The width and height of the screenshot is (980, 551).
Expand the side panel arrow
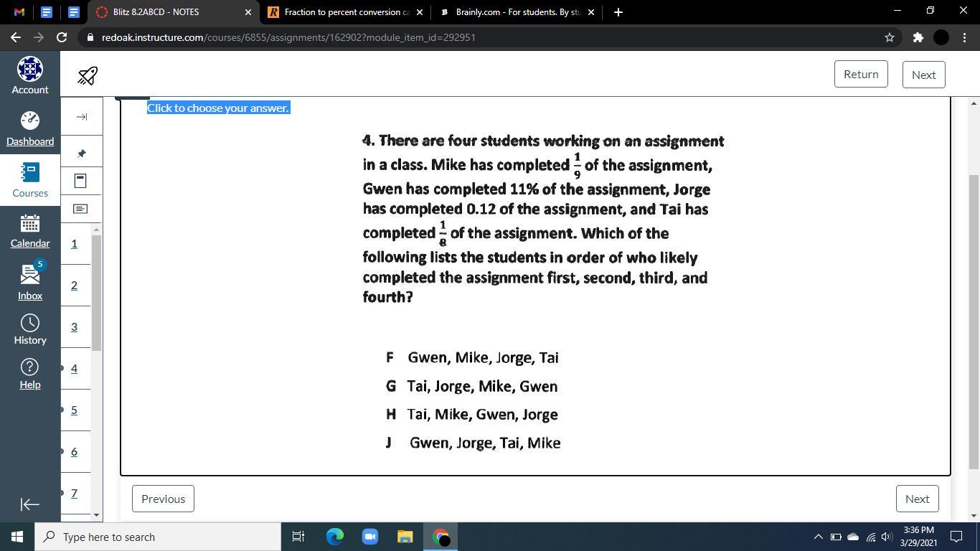(82, 117)
